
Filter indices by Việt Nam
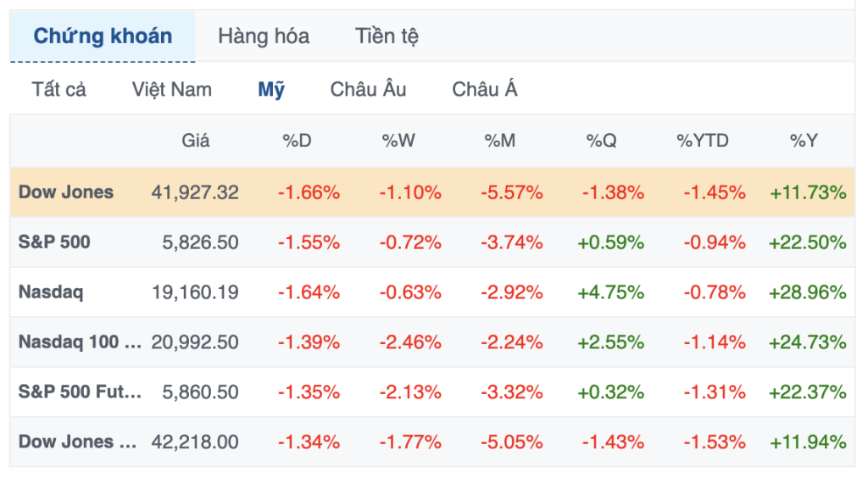172,89
